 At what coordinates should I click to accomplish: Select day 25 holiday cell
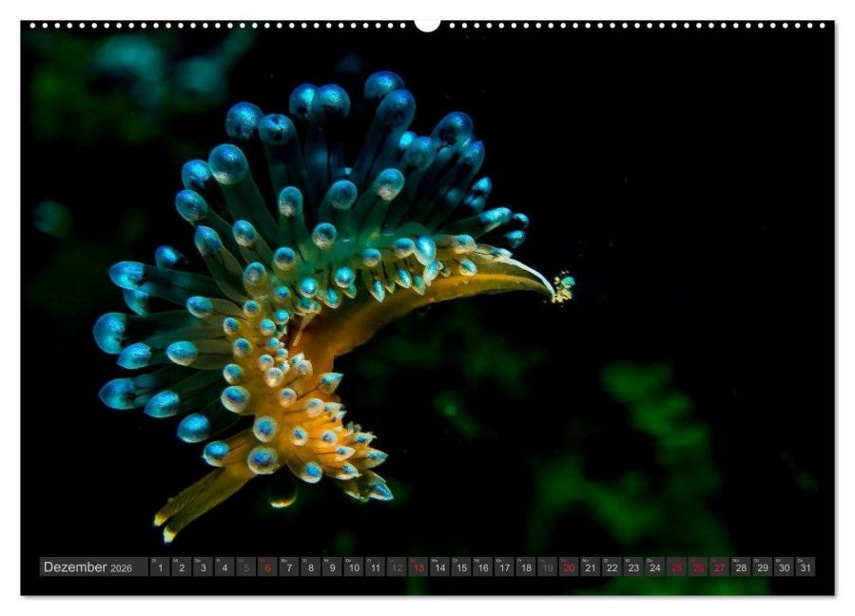(x=677, y=567)
